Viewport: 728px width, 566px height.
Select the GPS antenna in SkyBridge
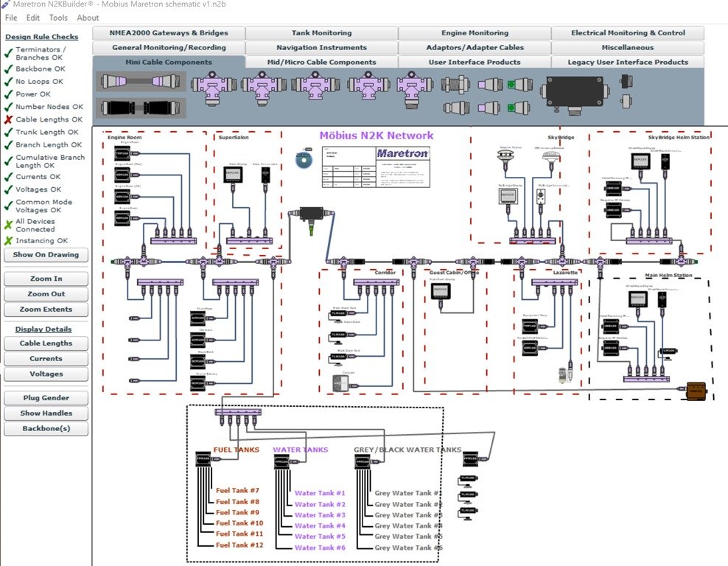click(550, 156)
